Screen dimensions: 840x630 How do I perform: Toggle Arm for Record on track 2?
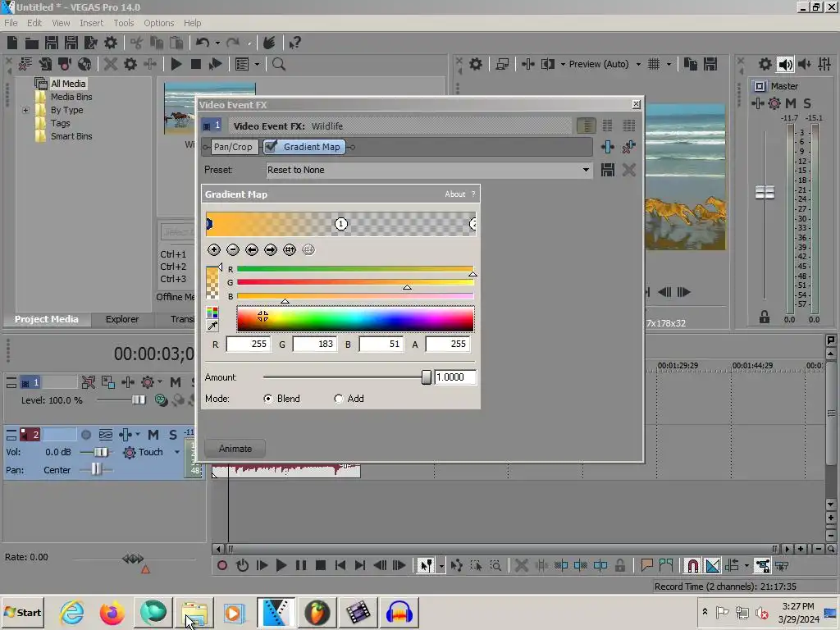tap(85, 435)
